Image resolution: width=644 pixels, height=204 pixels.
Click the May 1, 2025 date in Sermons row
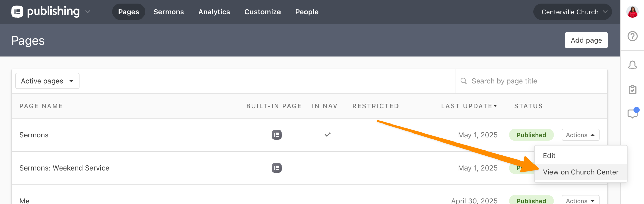tap(477, 135)
